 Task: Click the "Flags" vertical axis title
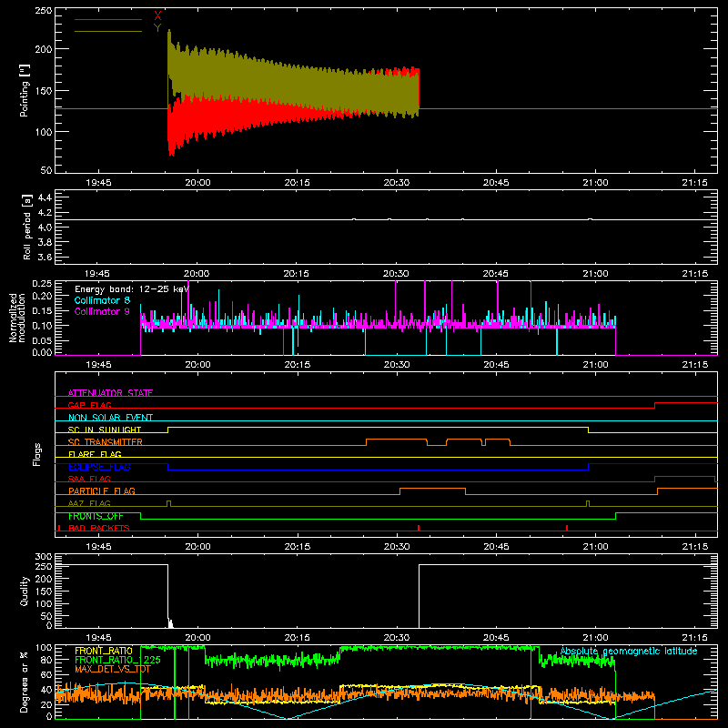tap(37, 454)
